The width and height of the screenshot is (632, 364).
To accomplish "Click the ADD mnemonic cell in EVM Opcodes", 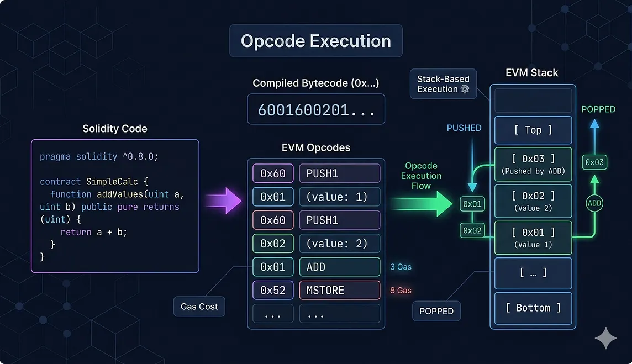I will tap(340, 267).
